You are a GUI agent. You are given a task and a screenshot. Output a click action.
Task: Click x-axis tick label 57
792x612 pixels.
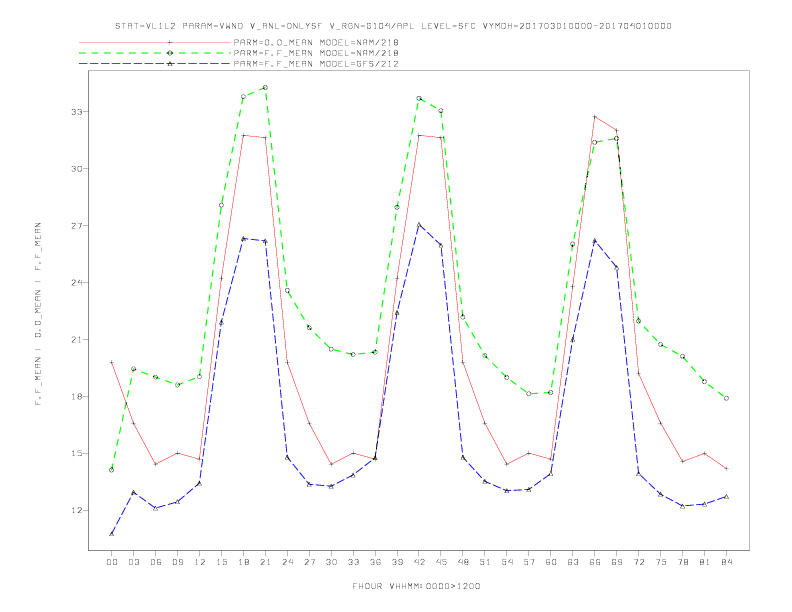[529, 562]
